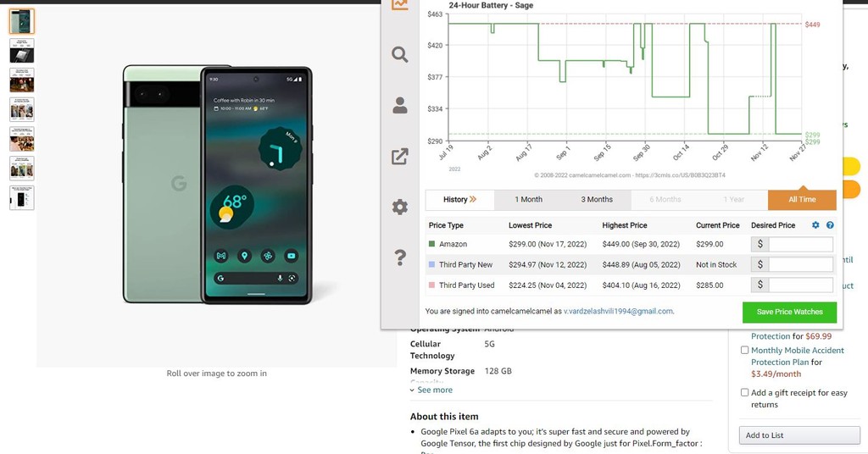Click the Memory Storage 128 GB value
This screenshot has width=868, height=454.
pyautogui.click(x=498, y=371)
